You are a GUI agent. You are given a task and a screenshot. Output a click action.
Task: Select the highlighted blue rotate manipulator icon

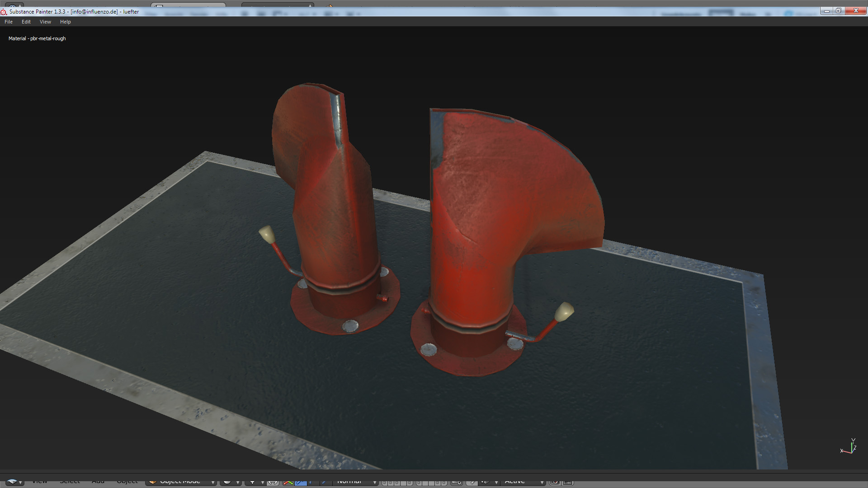pos(300,483)
